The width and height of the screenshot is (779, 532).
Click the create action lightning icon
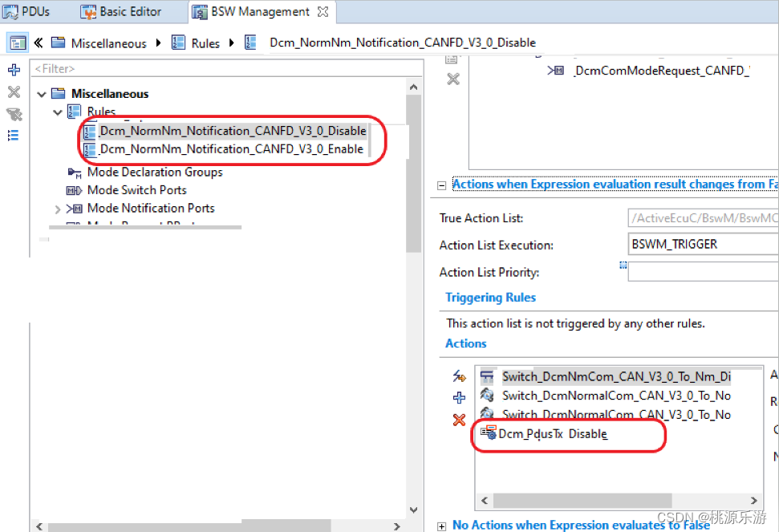point(459,376)
